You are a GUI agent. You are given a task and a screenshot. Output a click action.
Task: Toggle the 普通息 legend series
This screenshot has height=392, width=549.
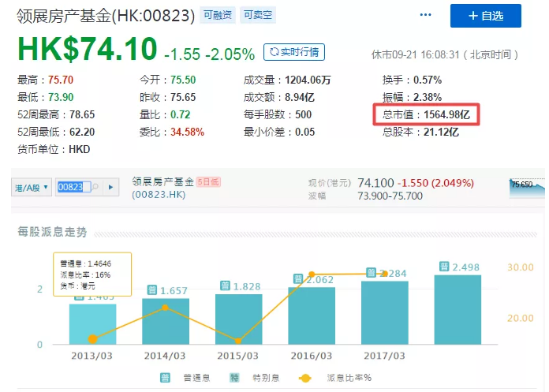[x=185, y=378]
